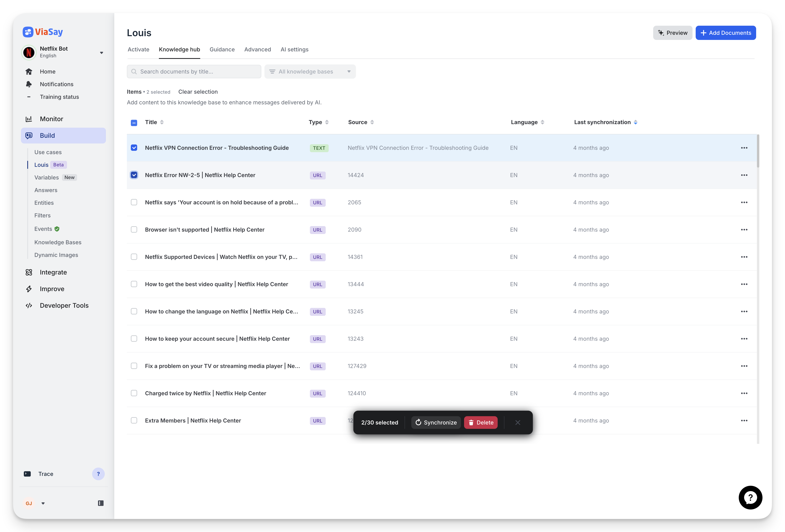Open the GJ user menu dropdown
Image resolution: width=785 pixels, height=532 pixels.
pyautogui.click(x=43, y=503)
